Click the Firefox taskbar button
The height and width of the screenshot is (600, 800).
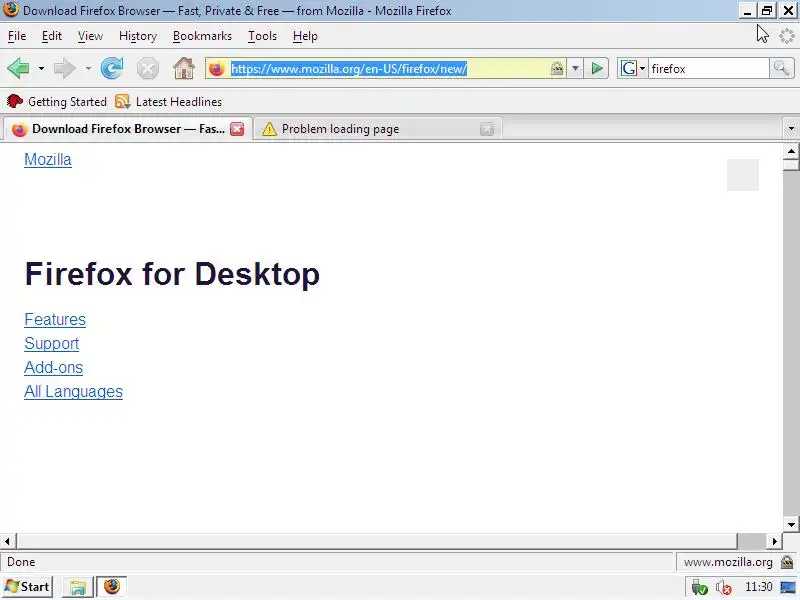112,587
